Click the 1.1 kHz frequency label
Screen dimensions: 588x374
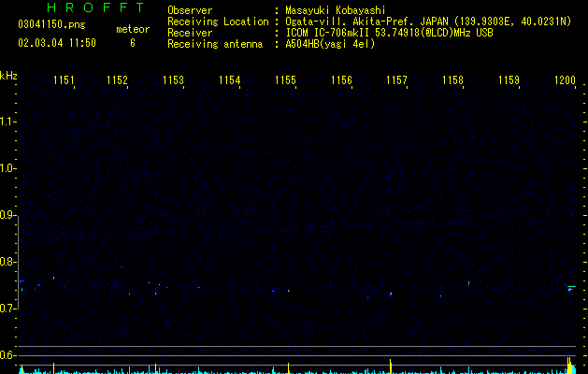pos(7,122)
